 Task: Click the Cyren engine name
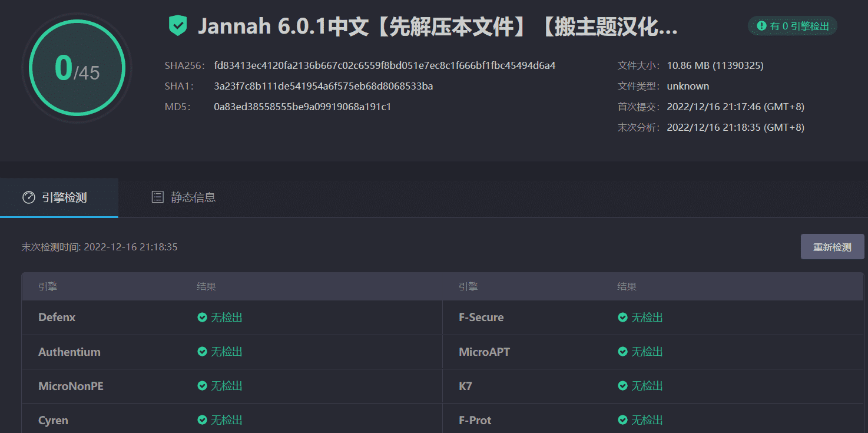click(53, 420)
